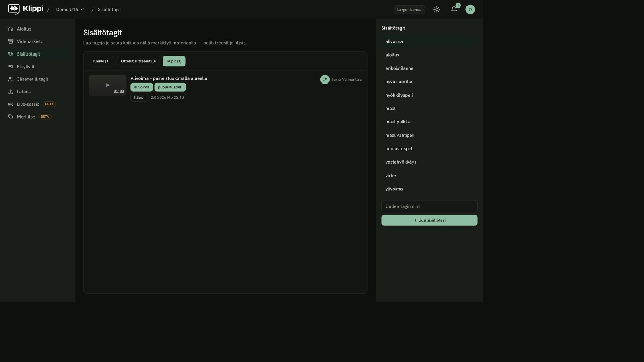
Task: Select maalivahtipeli in the tag list
Action: click(x=429, y=135)
